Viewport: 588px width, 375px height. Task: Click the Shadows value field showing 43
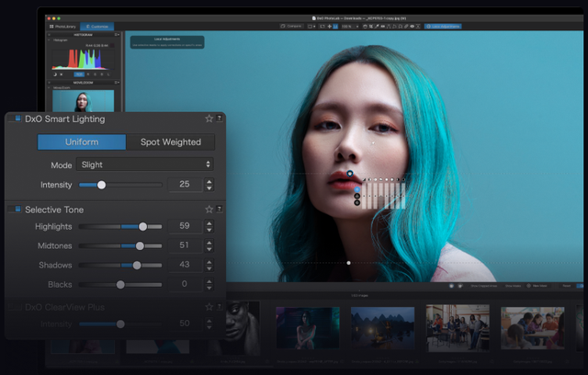(184, 265)
